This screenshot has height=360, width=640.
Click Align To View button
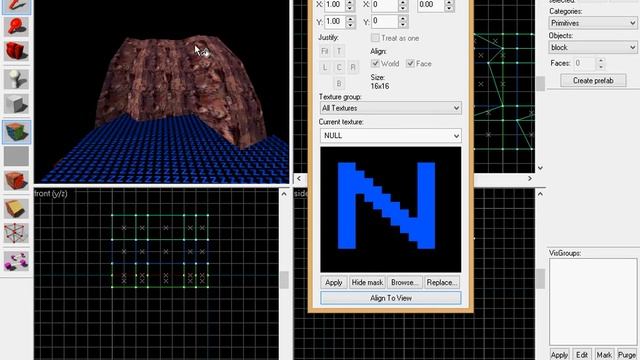coord(391,298)
